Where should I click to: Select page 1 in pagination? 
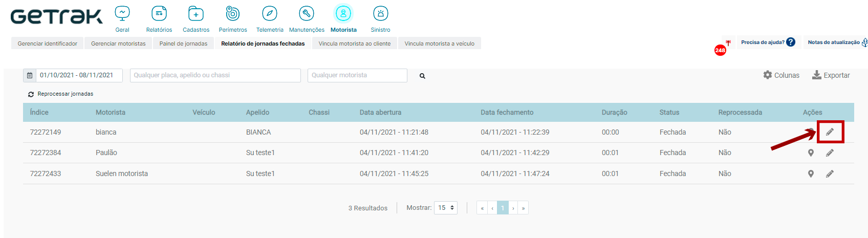[503, 208]
